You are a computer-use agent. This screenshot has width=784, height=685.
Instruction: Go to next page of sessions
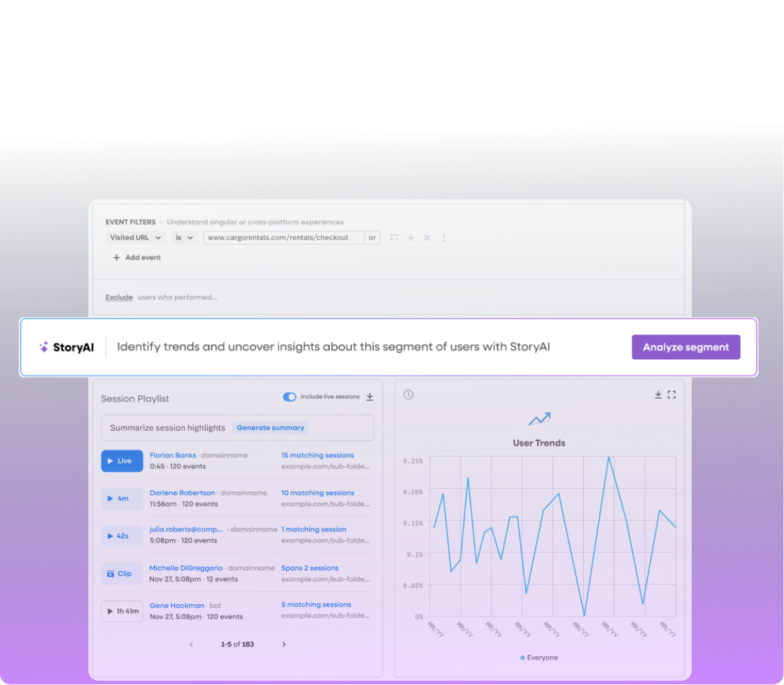(284, 644)
